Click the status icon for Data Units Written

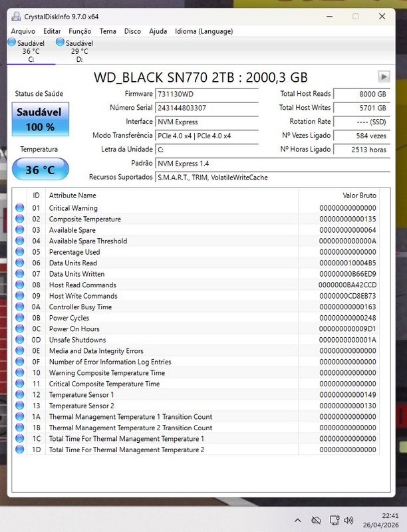click(20, 273)
